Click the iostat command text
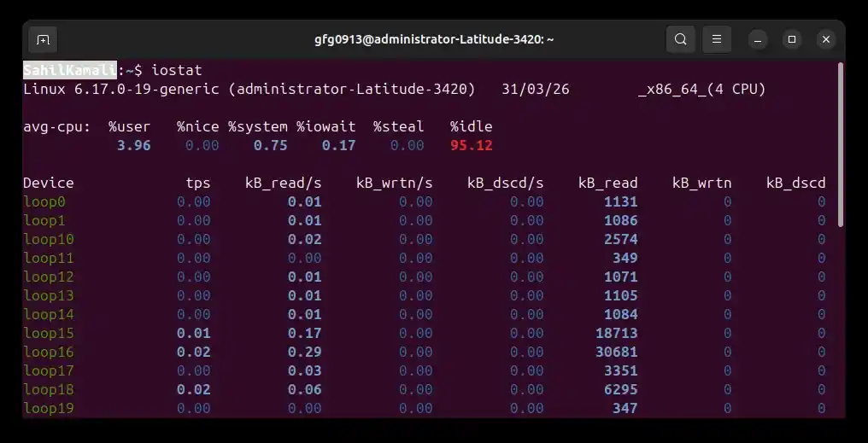868x443 pixels. coord(177,71)
